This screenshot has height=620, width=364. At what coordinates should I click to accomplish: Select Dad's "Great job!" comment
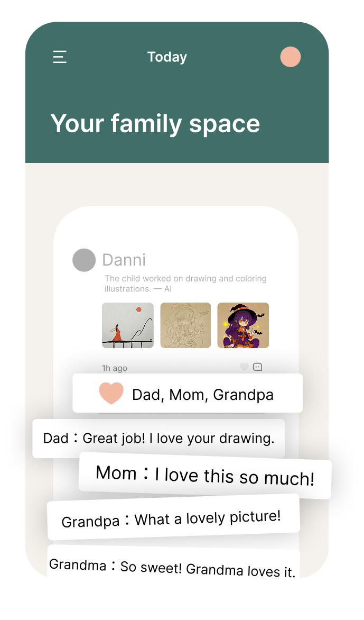pos(158,439)
